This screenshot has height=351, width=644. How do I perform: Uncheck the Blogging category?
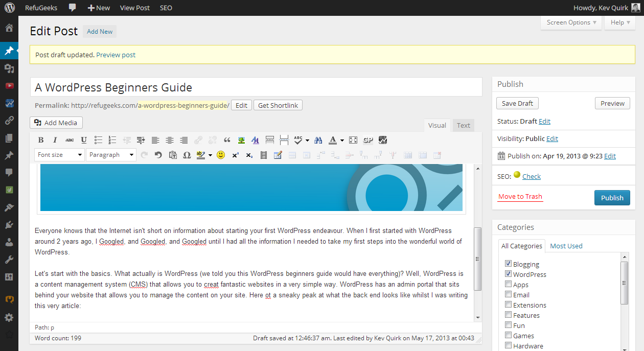(508, 264)
